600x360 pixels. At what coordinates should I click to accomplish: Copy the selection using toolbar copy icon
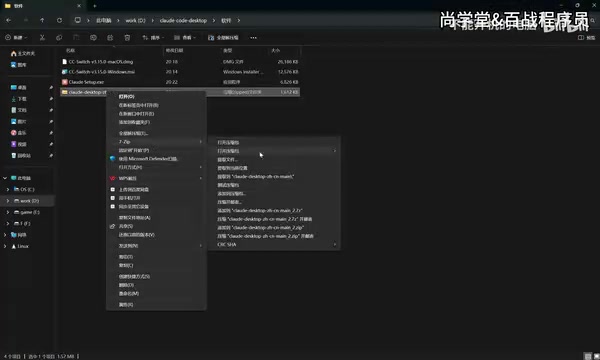tap(59, 37)
